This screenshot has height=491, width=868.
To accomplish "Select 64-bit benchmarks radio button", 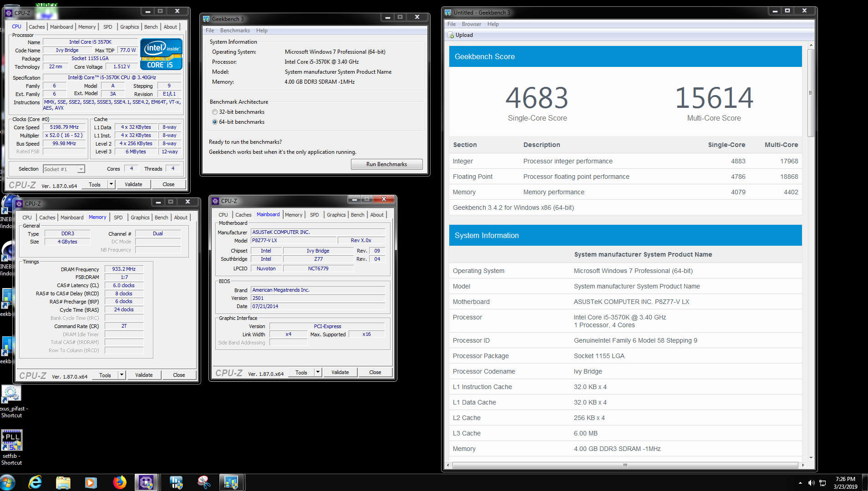I will point(215,122).
